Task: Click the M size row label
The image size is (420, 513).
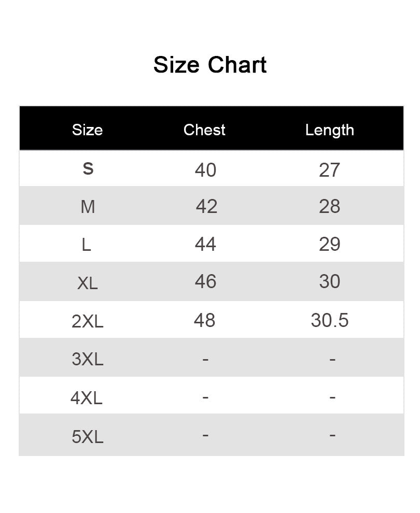Action: coord(88,207)
